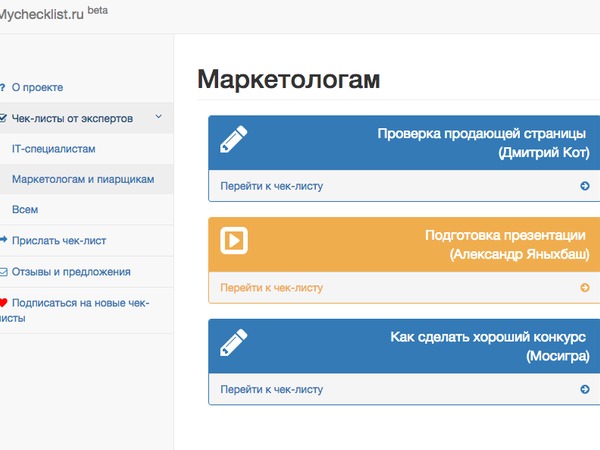Image resolution: width=600 pixels, height=450 pixels.
Task: Click the red heart icon in sidebar
Action: 3,303
